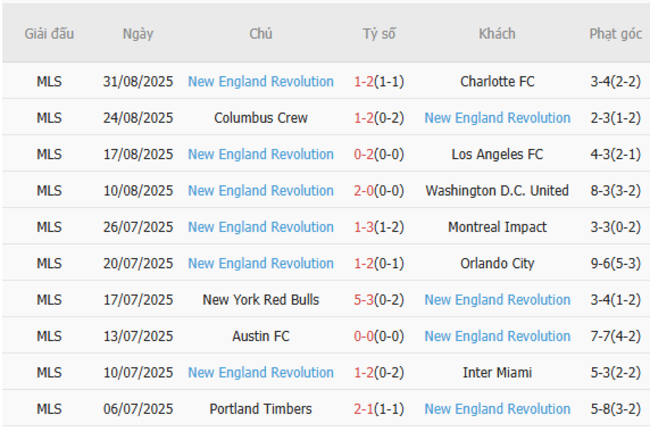This screenshot has height=440, width=650.
Task: Click Inter Miami team name
Action: (x=497, y=372)
